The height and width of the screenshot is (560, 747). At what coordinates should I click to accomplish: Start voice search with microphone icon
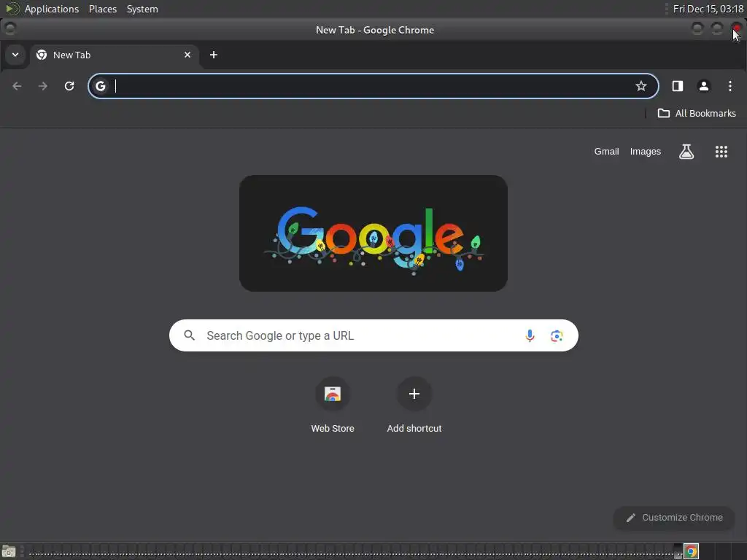point(530,335)
